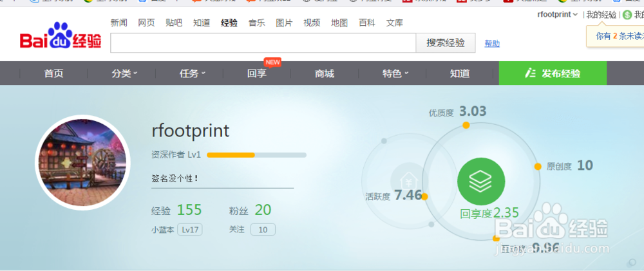Select the 经验 top product link

tap(229, 23)
